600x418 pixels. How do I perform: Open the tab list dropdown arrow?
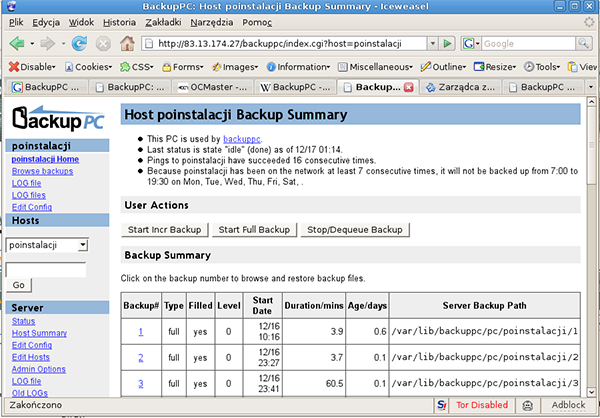pyautogui.click(x=590, y=87)
